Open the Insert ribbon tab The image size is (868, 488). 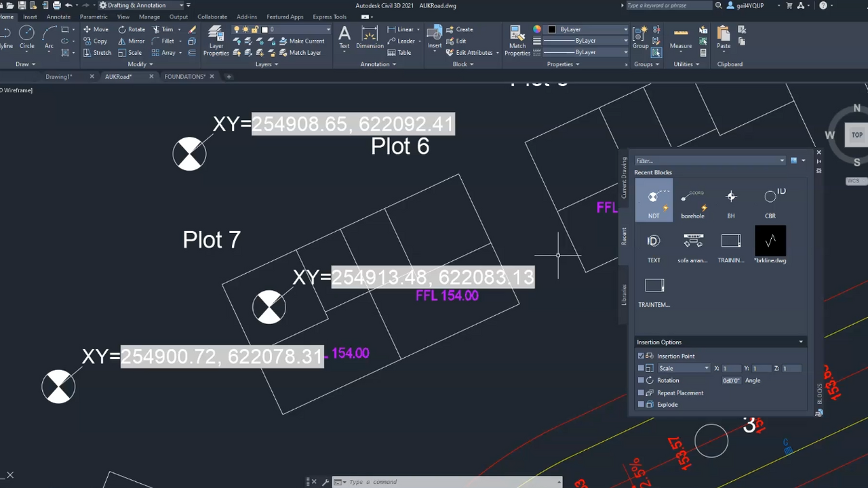tap(30, 17)
